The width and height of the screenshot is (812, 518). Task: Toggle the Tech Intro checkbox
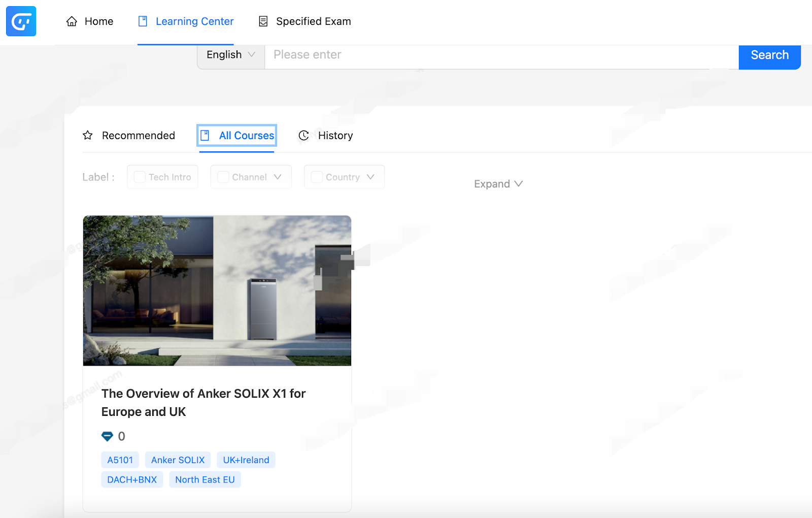[140, 177]
